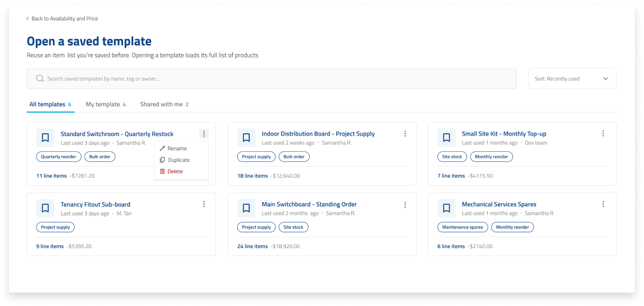
Task: Focus the saved templates search field
Action: pyautogui.click(x=271, y=79)
